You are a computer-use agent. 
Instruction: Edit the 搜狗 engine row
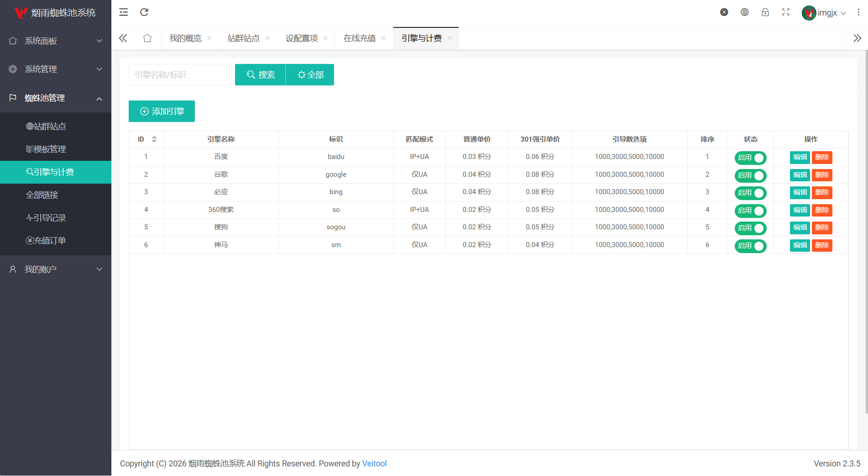[800, 227]
